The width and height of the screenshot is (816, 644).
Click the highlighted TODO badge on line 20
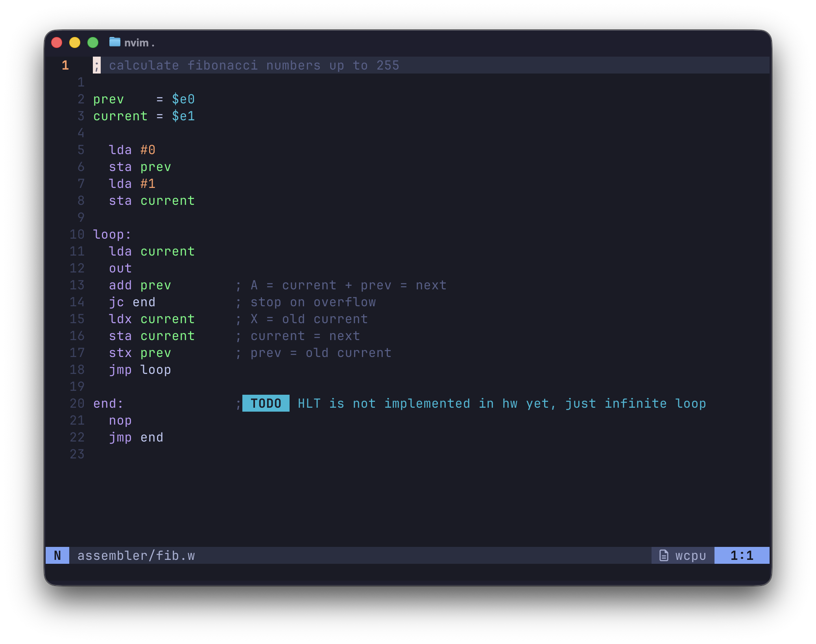click(266, 403)
